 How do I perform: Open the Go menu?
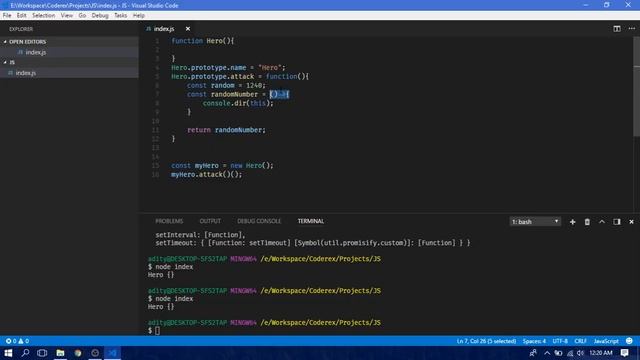(x=82, y=16)
